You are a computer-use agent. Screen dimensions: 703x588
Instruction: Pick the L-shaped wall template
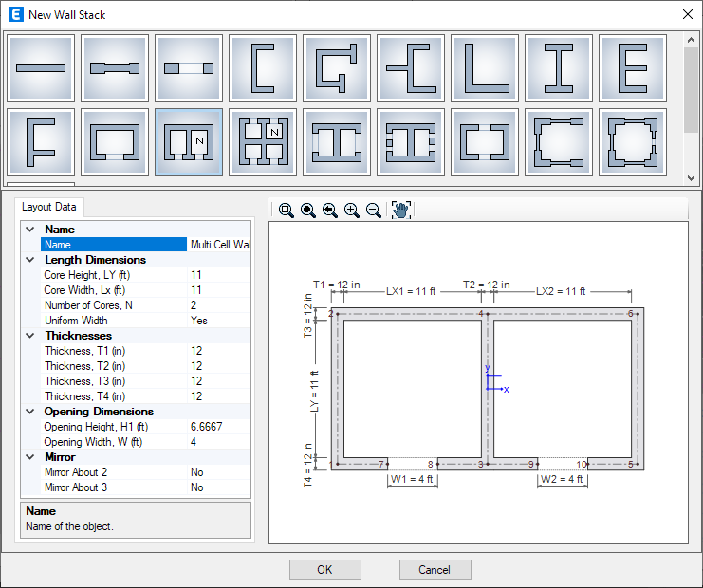point(485,68)
